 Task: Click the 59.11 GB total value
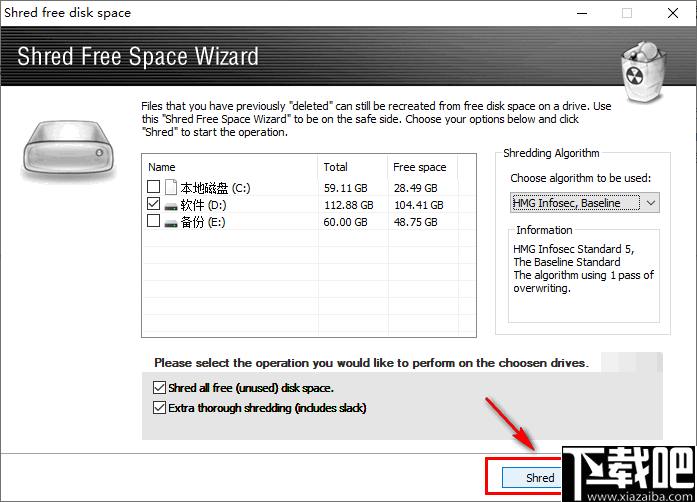(345, 188)
